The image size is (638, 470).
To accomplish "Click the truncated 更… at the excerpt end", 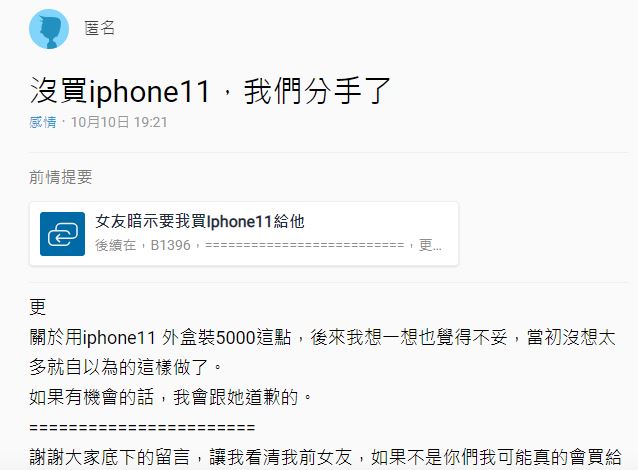I will (x=430, y=245).
